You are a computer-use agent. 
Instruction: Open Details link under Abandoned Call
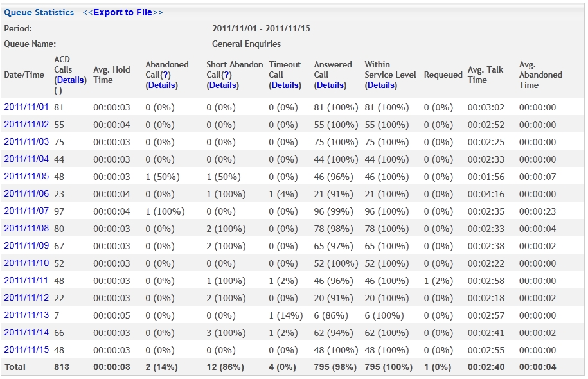pyautogui.click(x=162, y=85)
